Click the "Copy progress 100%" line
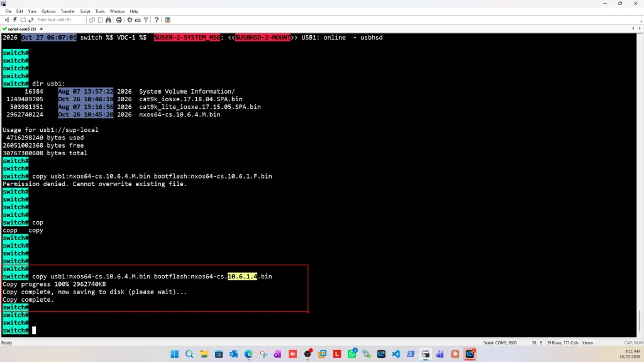644x362 pixels. (54, 284)
